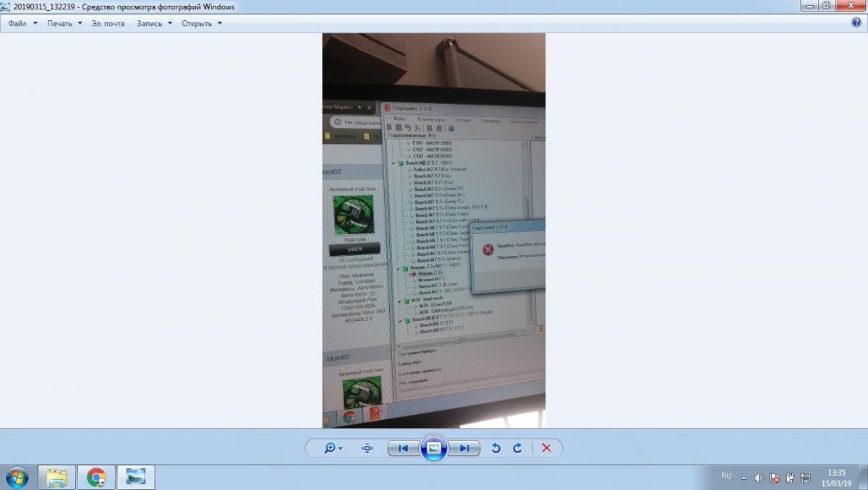Open Action Center flag icon
Image resolution: width=868 pixels, height=490 pixels.
775,478
